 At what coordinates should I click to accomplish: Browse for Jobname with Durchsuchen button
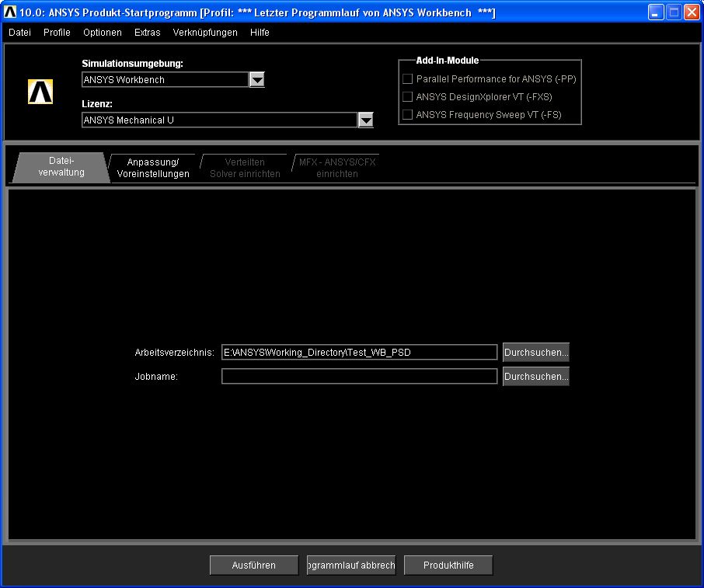[x=536, y=377]
